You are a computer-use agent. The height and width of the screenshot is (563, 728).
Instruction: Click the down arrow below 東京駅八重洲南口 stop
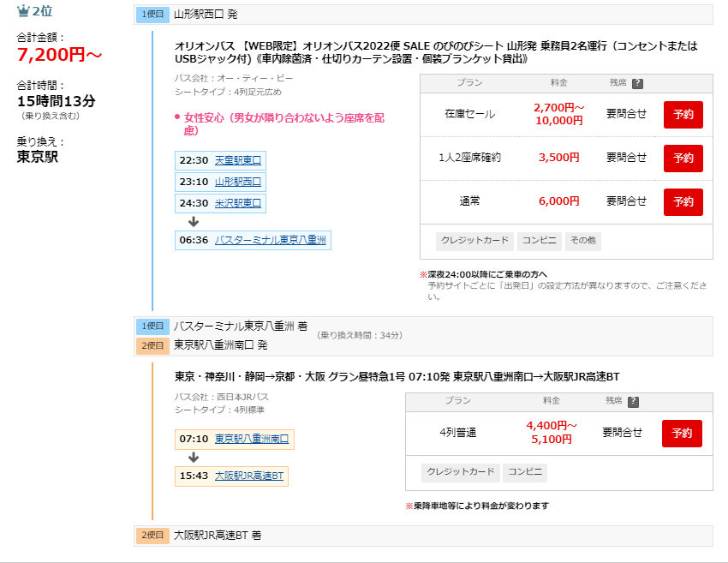[x=194, y=457]
